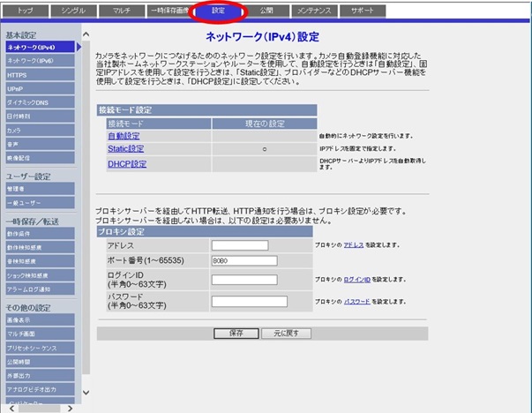Click the 元に戻す button
Viewport: 532px width, 413px height.
point(286,334)
